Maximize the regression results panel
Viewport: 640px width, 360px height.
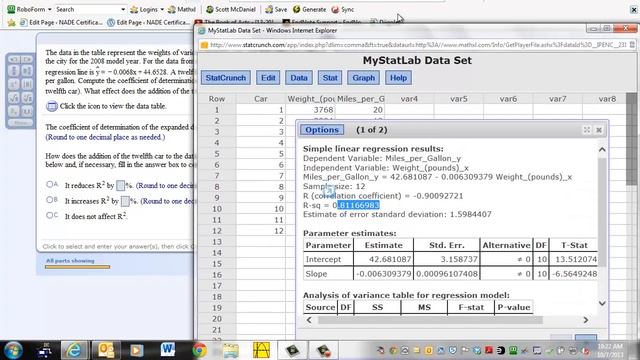587,130
